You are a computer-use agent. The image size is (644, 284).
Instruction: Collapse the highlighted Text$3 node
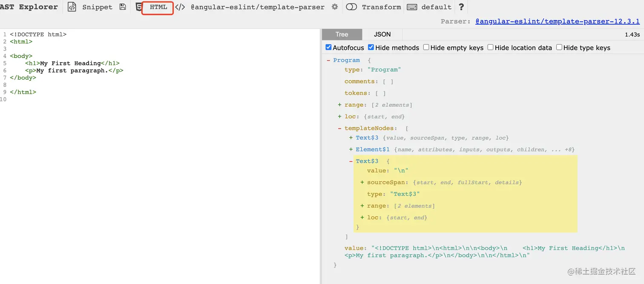351,161
